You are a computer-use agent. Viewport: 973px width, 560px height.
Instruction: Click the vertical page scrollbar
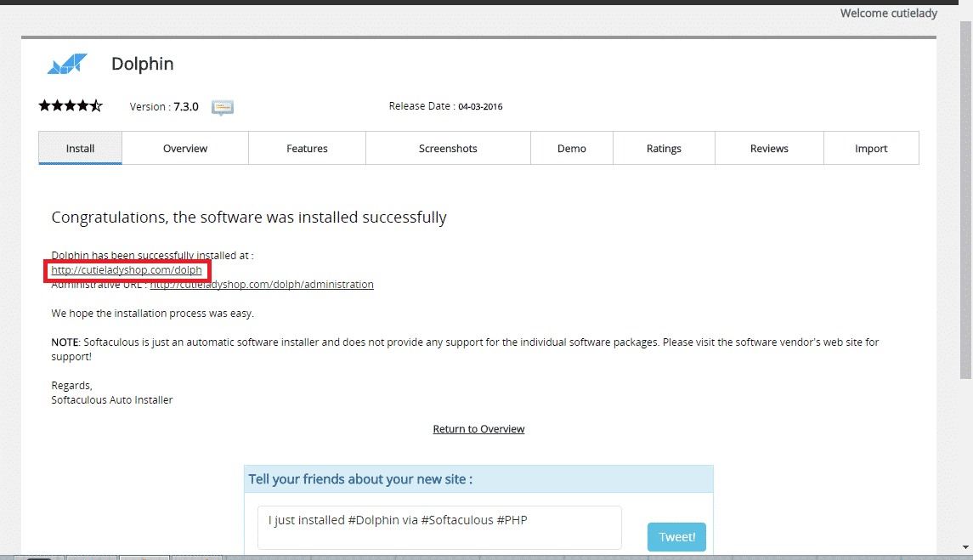[x=965, y=200]
